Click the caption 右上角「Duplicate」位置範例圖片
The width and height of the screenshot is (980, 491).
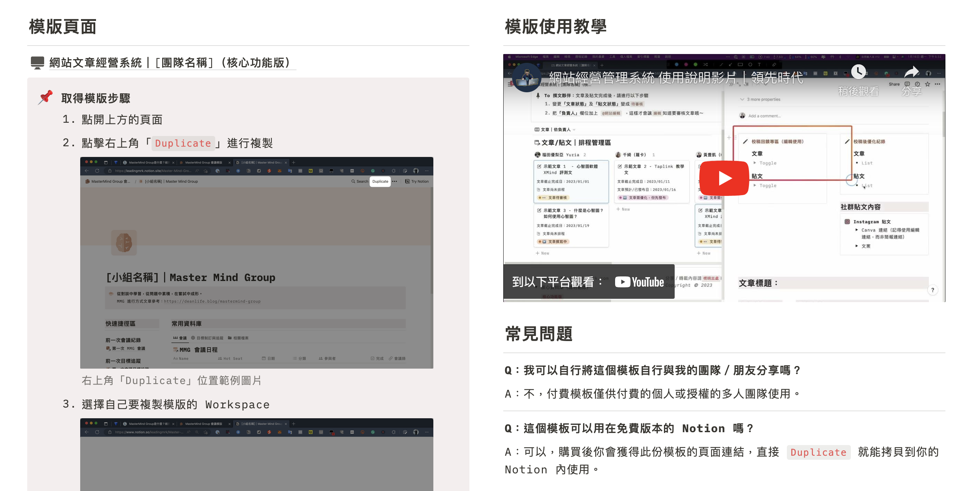[x=171, y=380]
